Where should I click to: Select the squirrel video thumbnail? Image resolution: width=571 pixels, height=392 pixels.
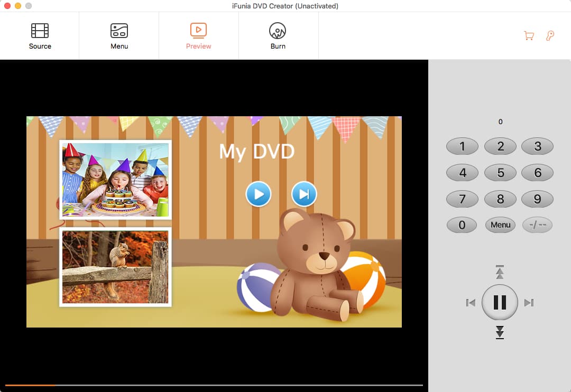pyautogui.click(x=115, y=267)
